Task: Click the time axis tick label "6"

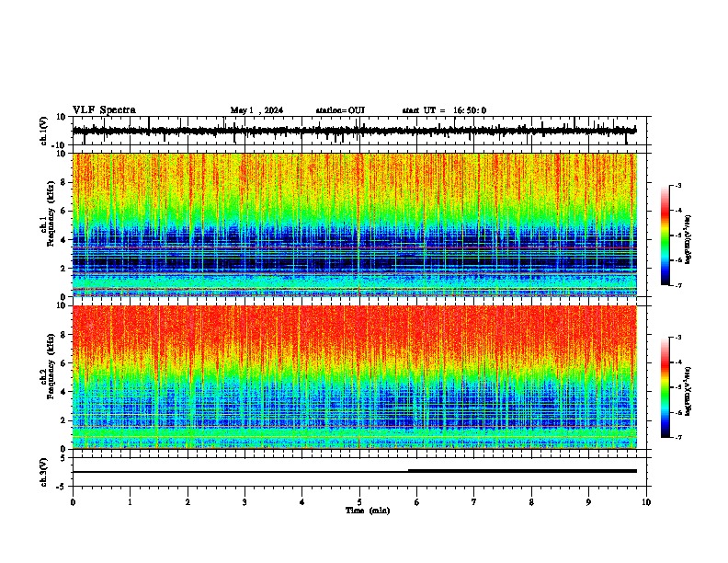Action: pos(416,502)
